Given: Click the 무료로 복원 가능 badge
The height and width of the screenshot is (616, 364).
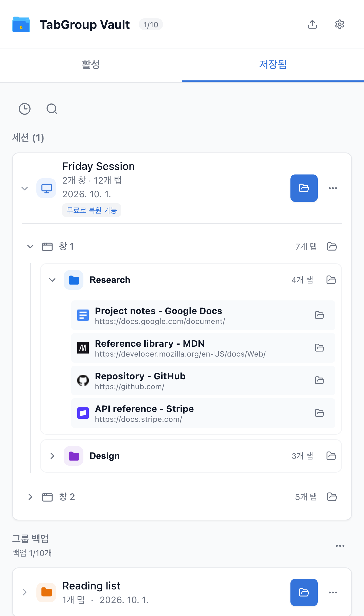Looking at the screenshot, I should [92, 210].
